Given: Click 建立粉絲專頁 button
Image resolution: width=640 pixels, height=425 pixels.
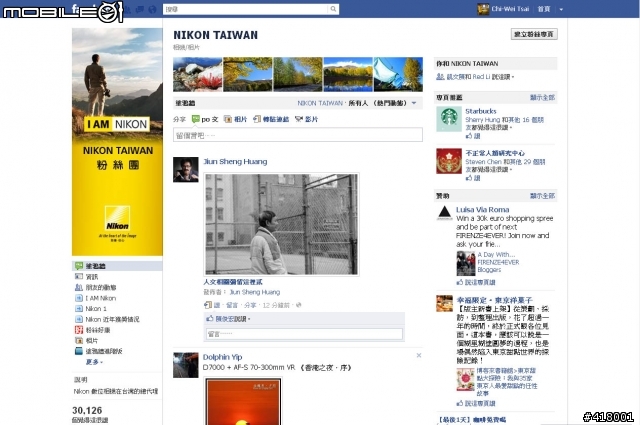Looking at the screenshot, I should (534, 34).
